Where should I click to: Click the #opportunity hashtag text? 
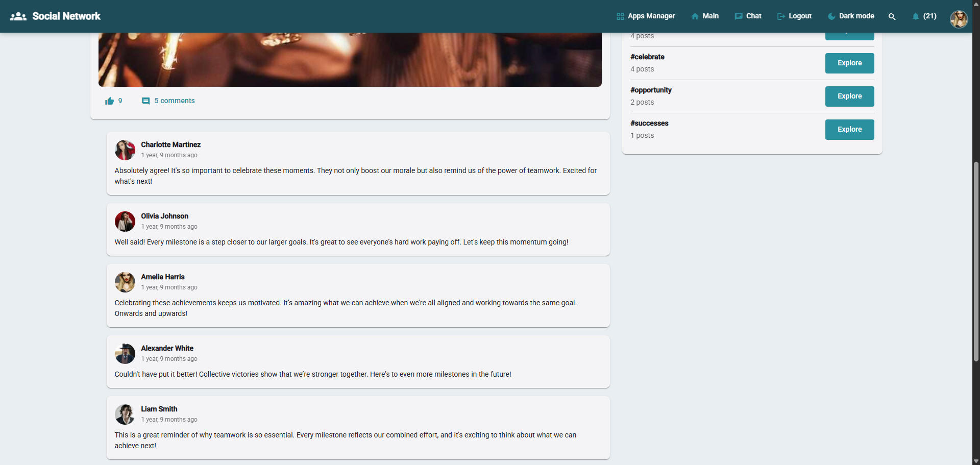(651, 90)
